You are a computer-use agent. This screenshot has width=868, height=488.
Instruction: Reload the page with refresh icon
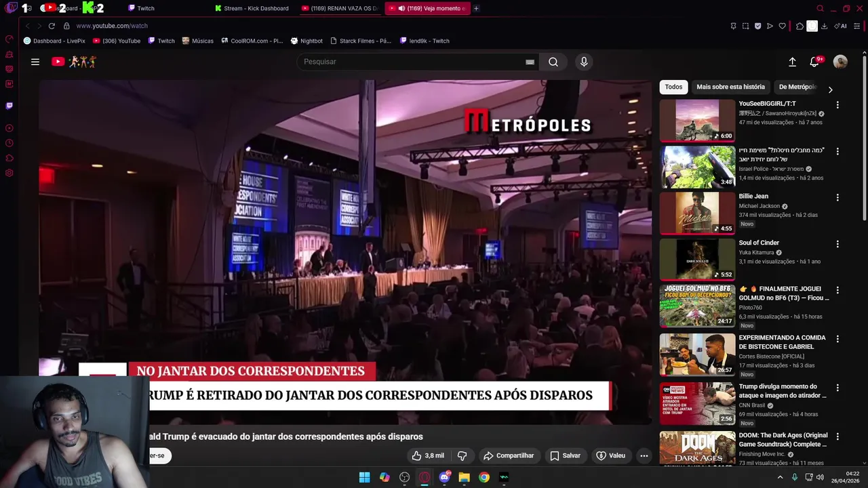click(x=52, y=26)
